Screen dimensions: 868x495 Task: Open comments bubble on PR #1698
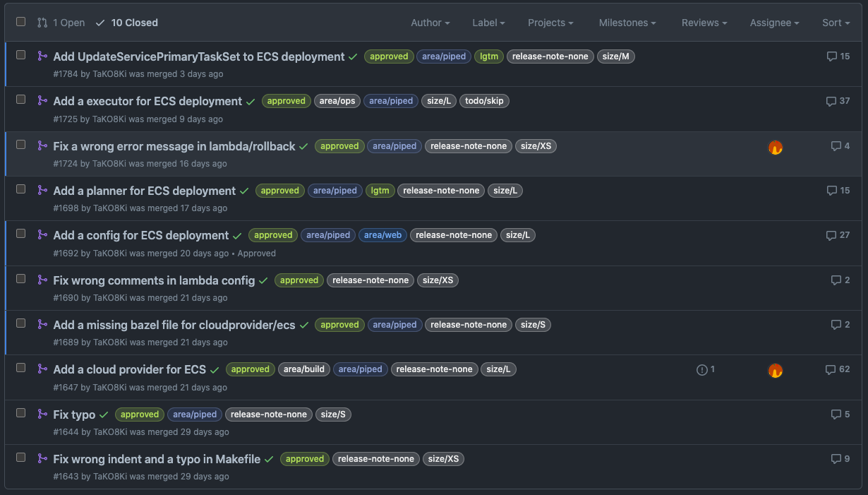[x=838, y=191]
